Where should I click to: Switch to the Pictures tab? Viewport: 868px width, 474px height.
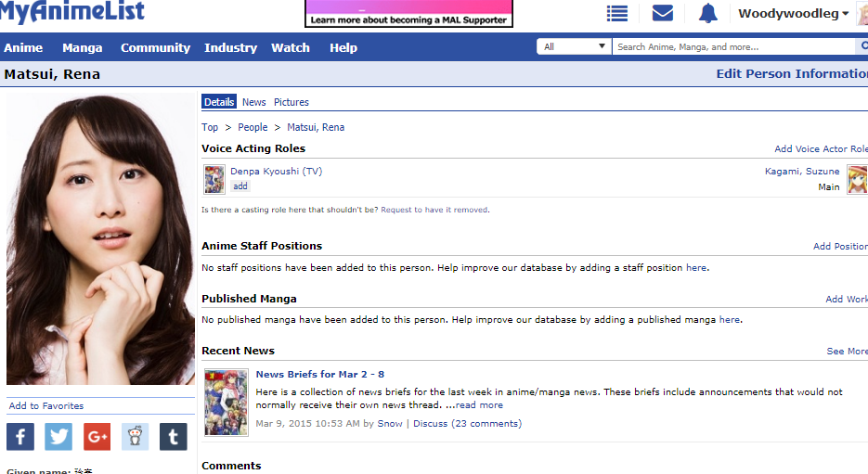291,102
